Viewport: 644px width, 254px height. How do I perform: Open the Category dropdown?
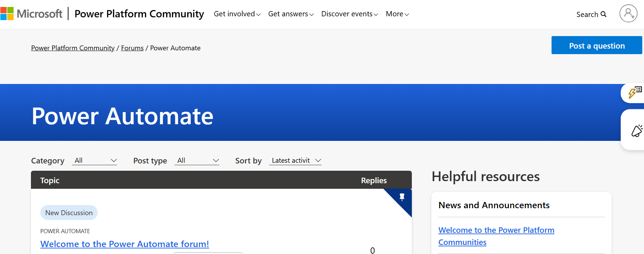[95, 160]
